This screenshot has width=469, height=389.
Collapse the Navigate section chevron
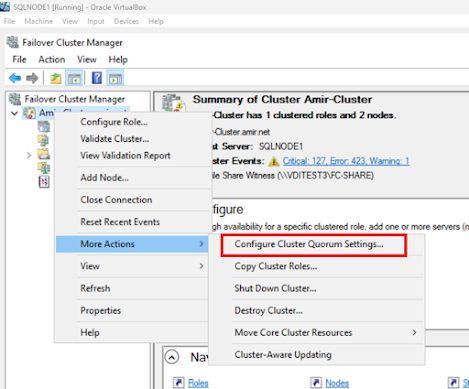pos(172,357)
